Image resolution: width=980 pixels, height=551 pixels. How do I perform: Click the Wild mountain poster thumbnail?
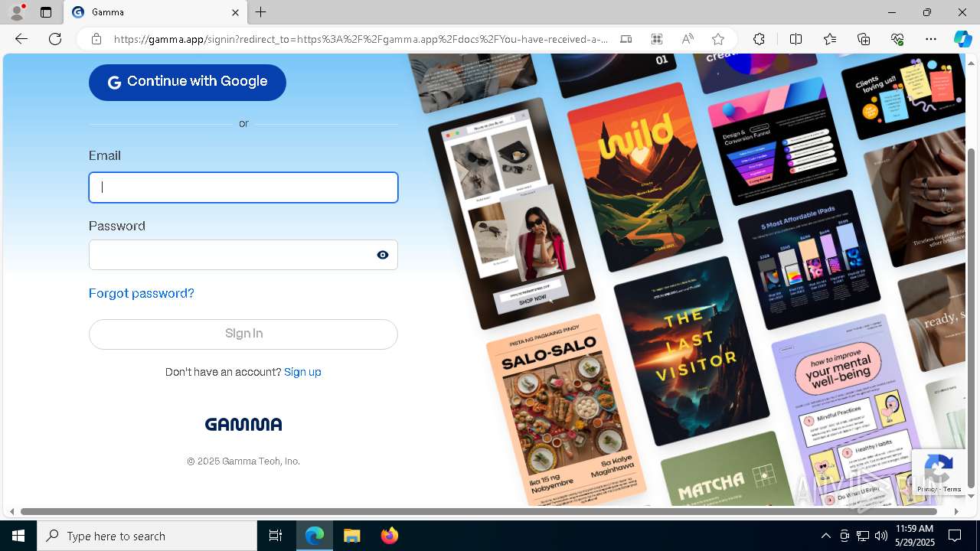pyautogui.click(x=645, y=176)
